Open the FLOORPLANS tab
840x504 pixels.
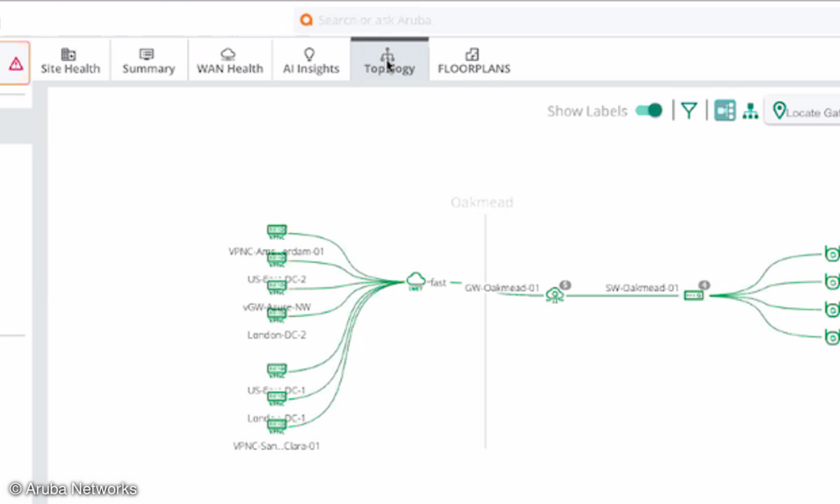(474, 61)
